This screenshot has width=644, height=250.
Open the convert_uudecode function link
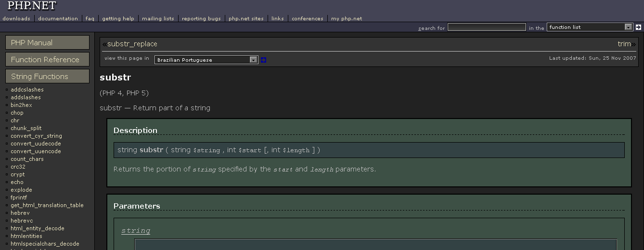[x=36, y=144]
